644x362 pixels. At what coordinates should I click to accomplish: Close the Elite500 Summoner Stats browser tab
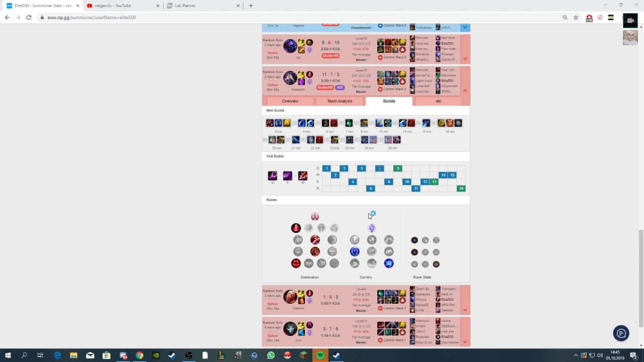(77, 6)
